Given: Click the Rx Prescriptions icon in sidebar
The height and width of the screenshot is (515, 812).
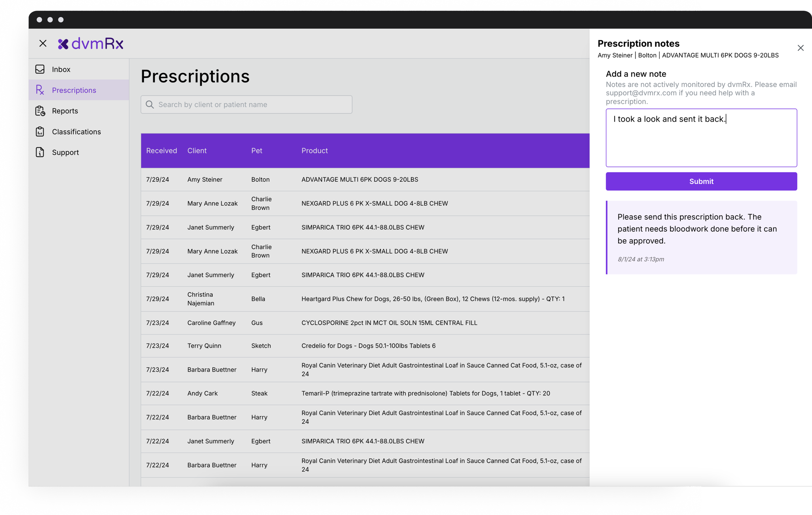Looking at the screenshot, I should 40,90.
